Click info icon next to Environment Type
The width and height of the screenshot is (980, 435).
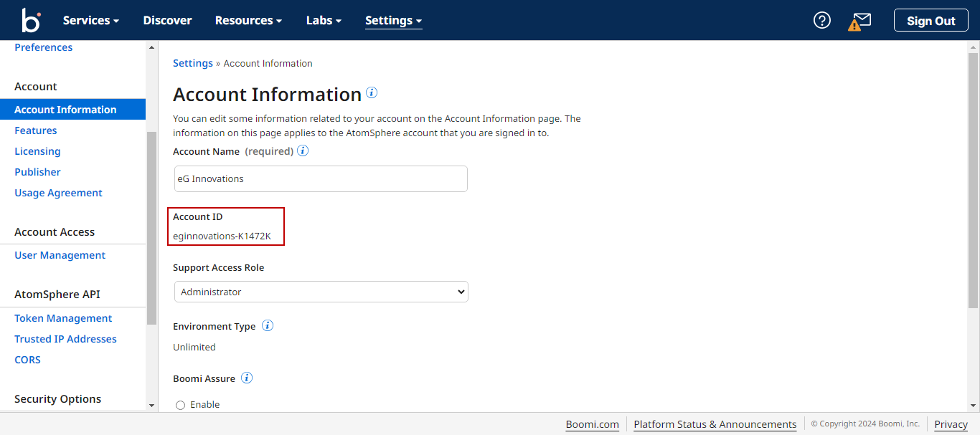point(268,325)
